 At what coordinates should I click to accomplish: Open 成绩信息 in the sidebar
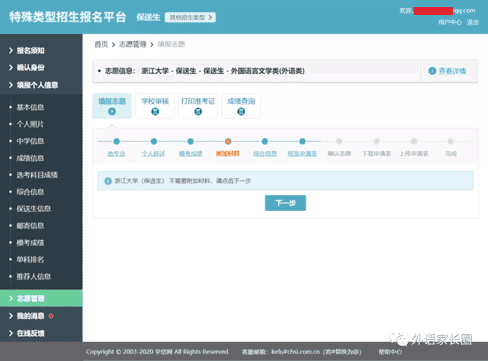30,158
